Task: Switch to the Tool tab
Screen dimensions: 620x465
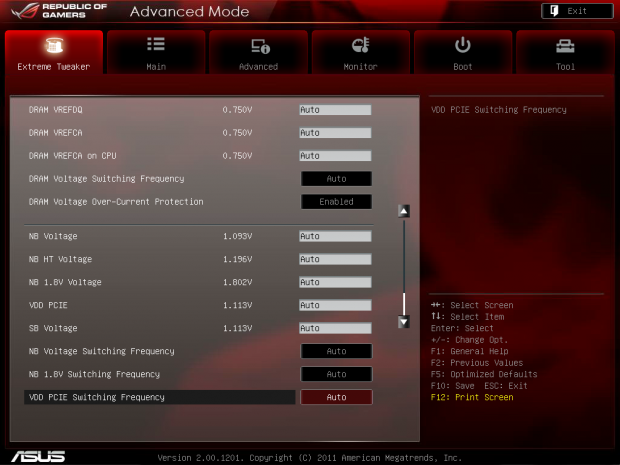Action: pos(565,52)
